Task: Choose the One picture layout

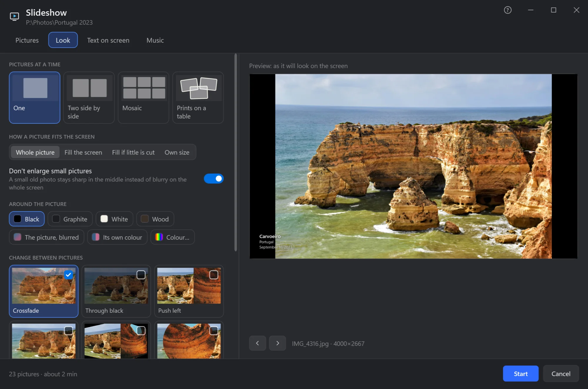Action: (35, 97)
